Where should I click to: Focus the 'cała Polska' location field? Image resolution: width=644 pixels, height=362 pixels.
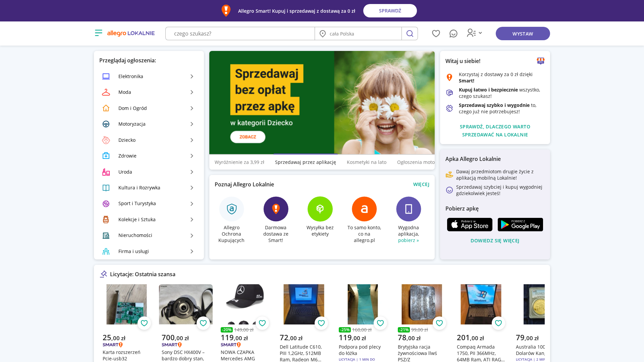click(x=358, y=34)
